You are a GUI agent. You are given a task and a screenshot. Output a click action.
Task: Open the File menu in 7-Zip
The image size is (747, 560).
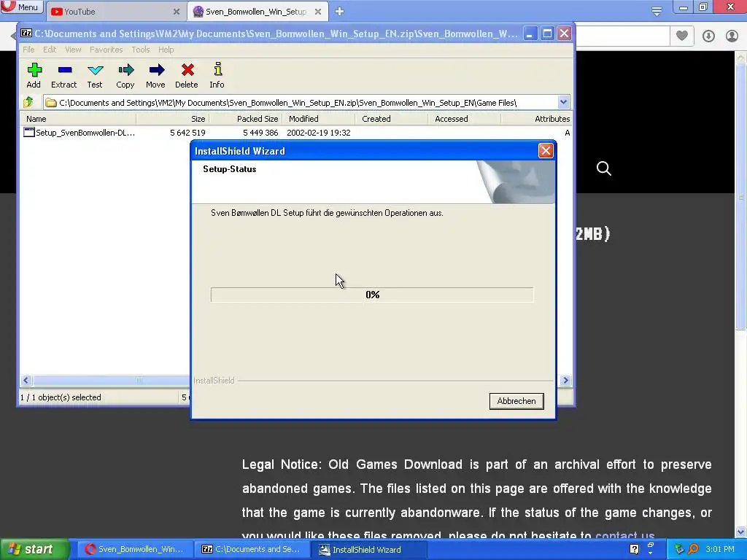click(x=28, y=50)
